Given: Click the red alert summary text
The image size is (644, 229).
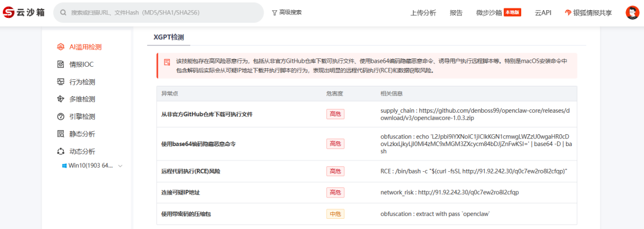Looking at the screenshot, I should click(371, 66).
